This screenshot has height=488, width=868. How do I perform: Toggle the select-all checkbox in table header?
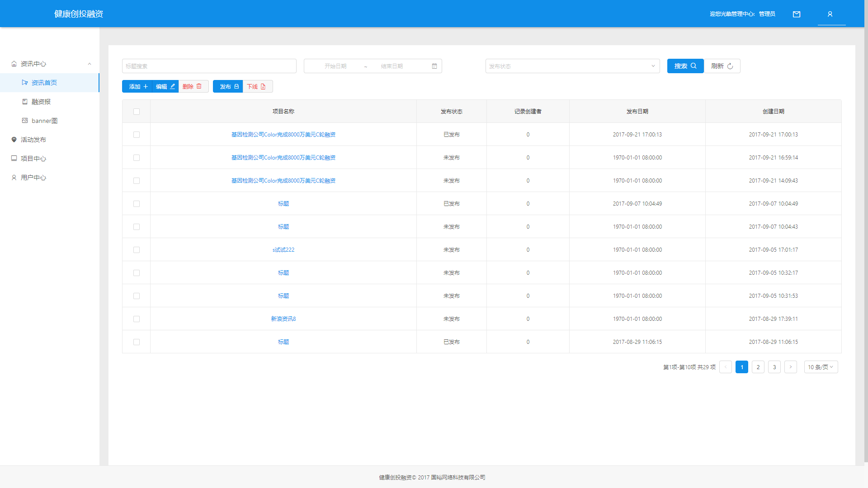137,112
